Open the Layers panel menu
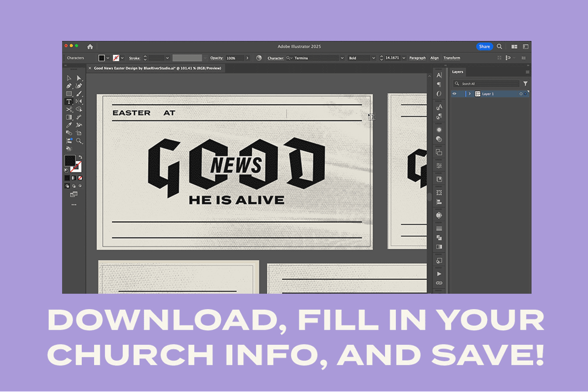This screenshot has width=588, height=392. [x=527, y=72]
